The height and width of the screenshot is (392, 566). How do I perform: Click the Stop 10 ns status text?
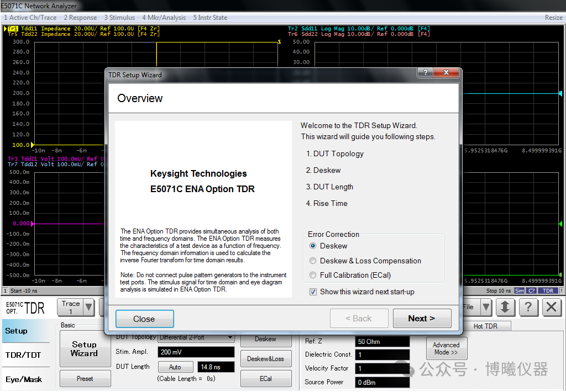click(x=499, y=290)
